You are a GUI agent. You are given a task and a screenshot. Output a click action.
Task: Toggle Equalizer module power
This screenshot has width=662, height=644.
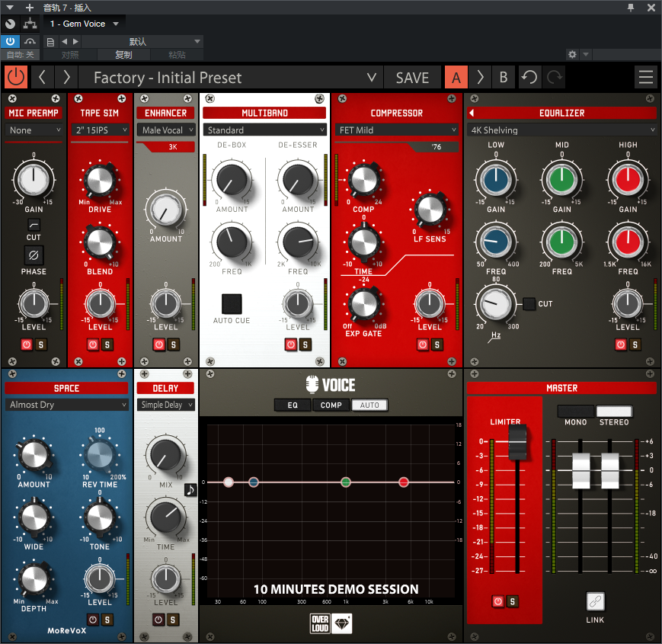[621, 344]
